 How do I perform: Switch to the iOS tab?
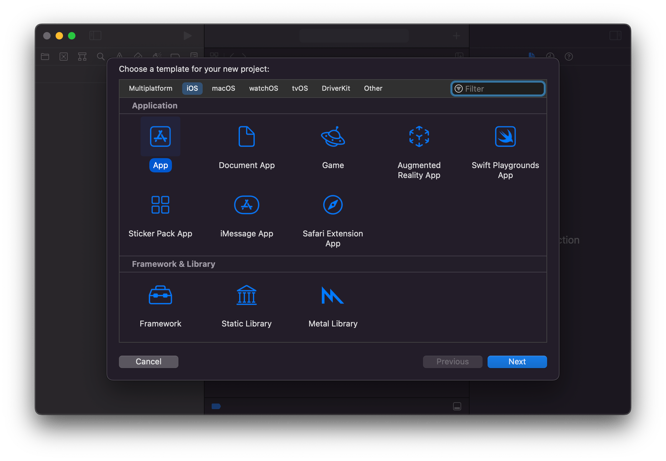(x=192, y=88)
